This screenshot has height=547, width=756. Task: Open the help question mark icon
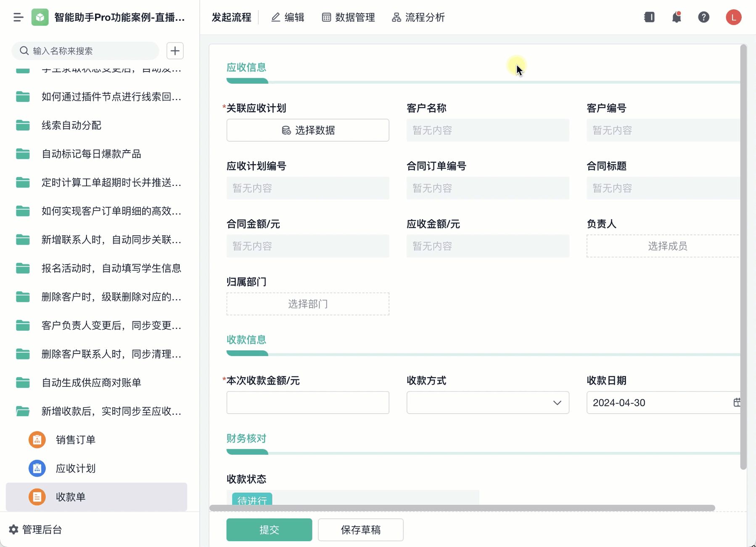tap(703, 17)
